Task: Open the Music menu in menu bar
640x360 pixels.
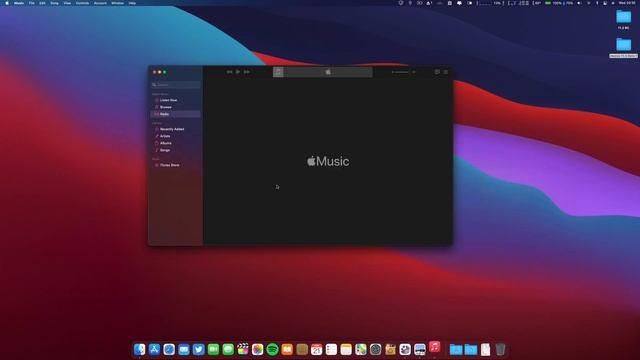Action: [x=19, y=3]
